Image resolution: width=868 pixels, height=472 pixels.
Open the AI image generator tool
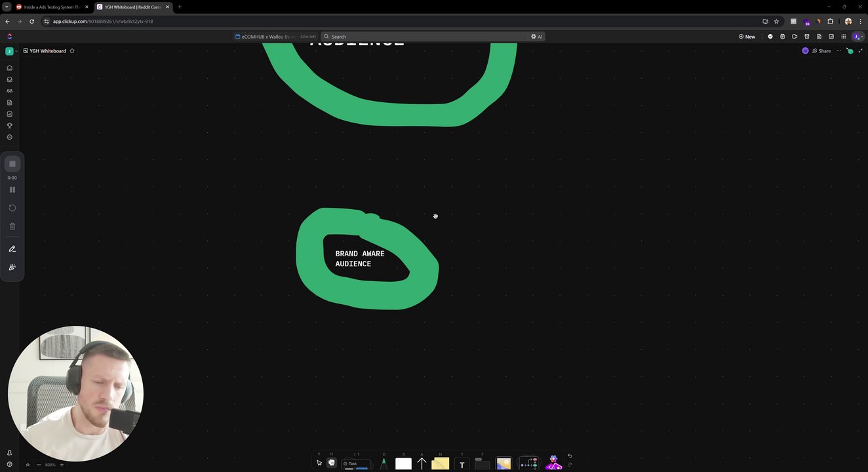(554, 463)
